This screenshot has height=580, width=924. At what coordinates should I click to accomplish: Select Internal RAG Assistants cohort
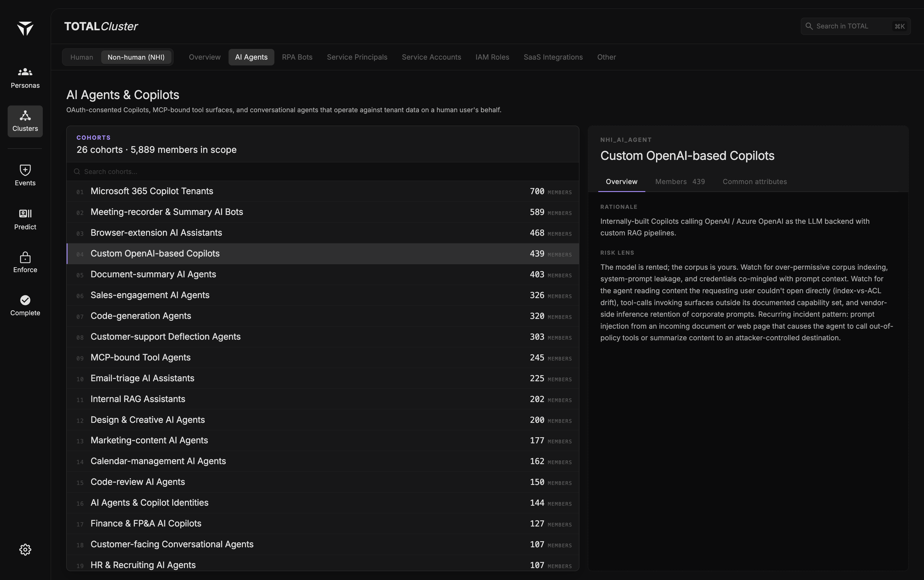[x=323, y=399]
